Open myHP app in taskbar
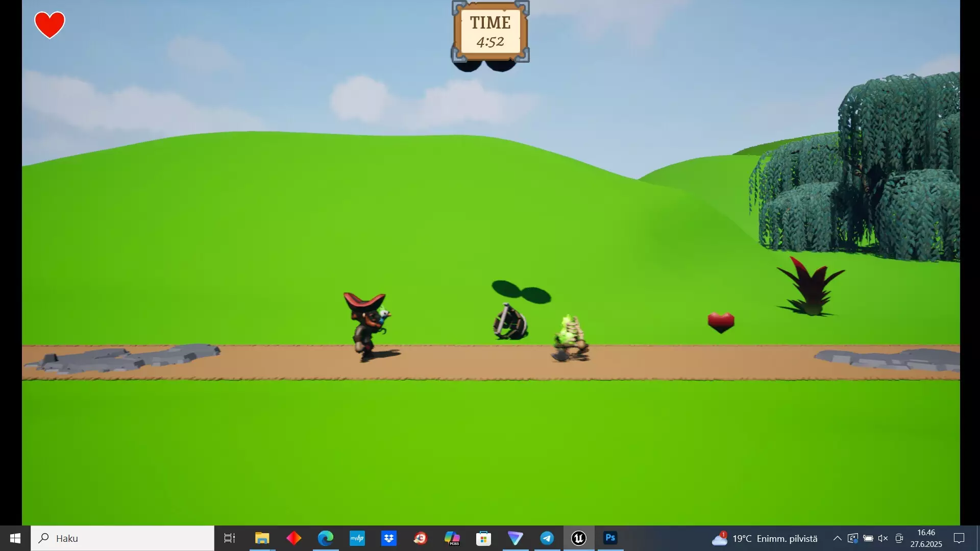 (x=357, y=538)
